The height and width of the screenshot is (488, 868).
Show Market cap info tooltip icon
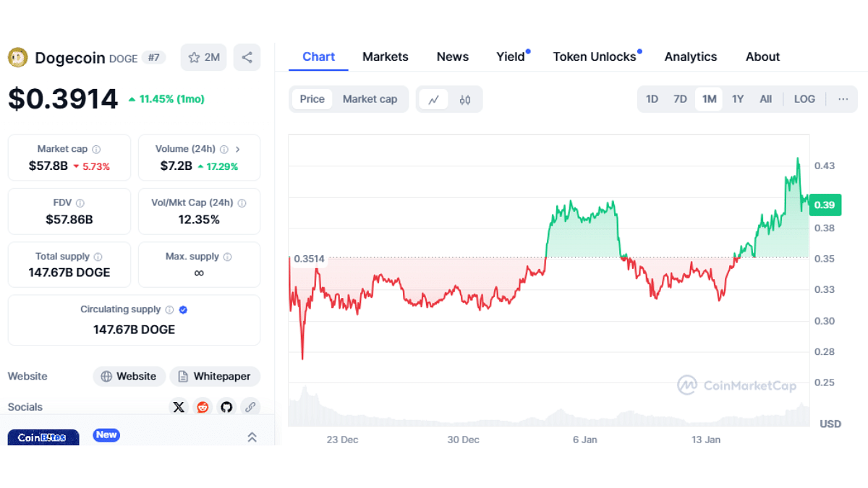point(96,150)
